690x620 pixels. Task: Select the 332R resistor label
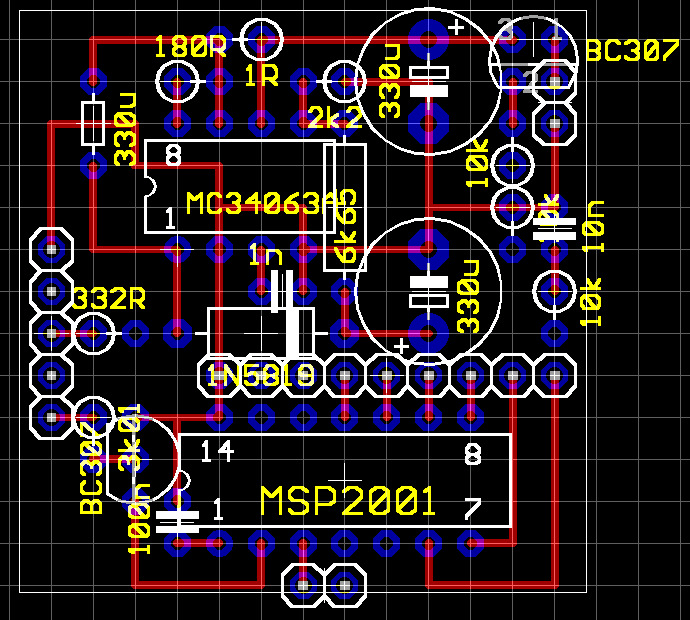pos(109,298)
